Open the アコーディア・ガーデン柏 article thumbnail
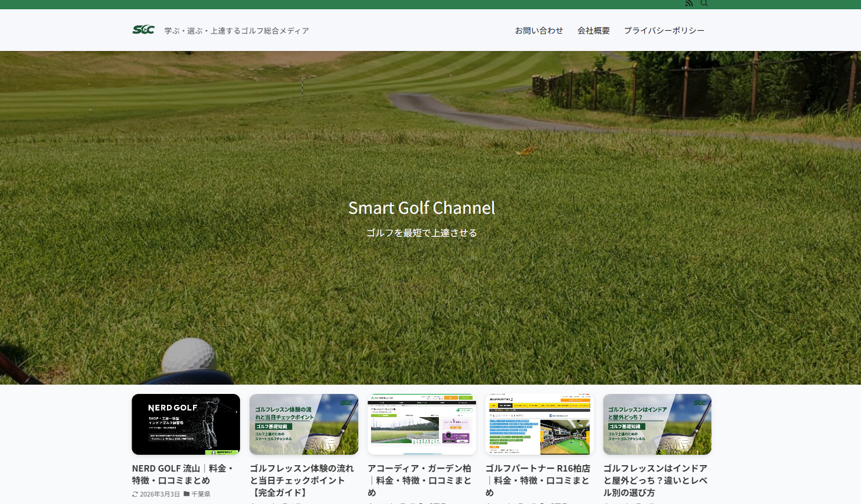Screen dimensions: 861x504 [x=422, y=424]
